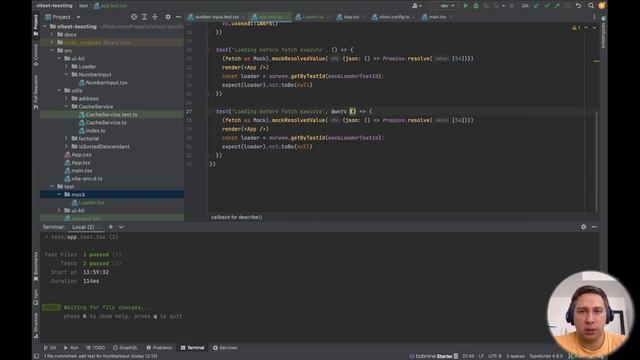The image size is (640, 360).
Task: Open the GraphQL tool window tab
Action: (125, 348)
